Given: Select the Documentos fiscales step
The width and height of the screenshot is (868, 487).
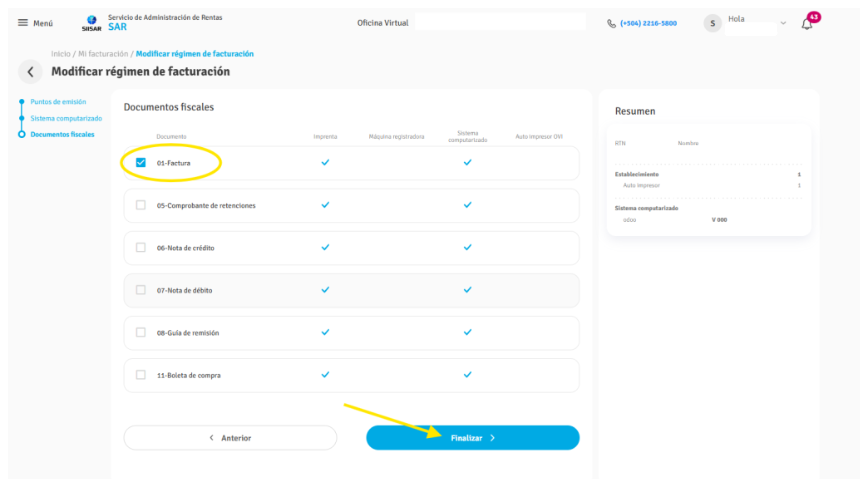Looking at the screenshot, I should pos(62,134).
